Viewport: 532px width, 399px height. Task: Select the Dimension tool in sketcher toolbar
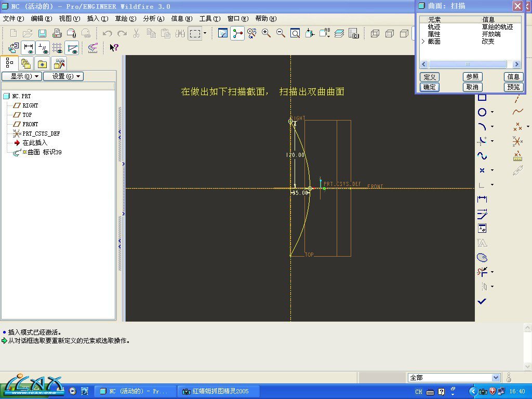point(482,199)
